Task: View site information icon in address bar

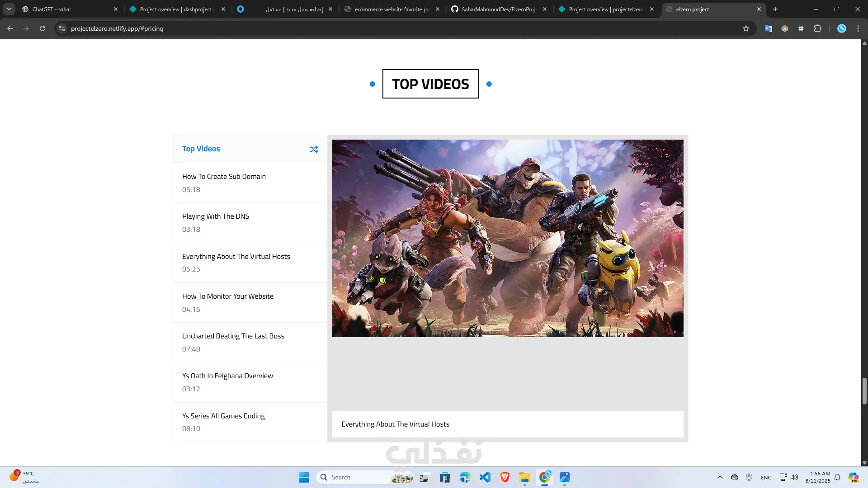Action: (x=62, y=28)
